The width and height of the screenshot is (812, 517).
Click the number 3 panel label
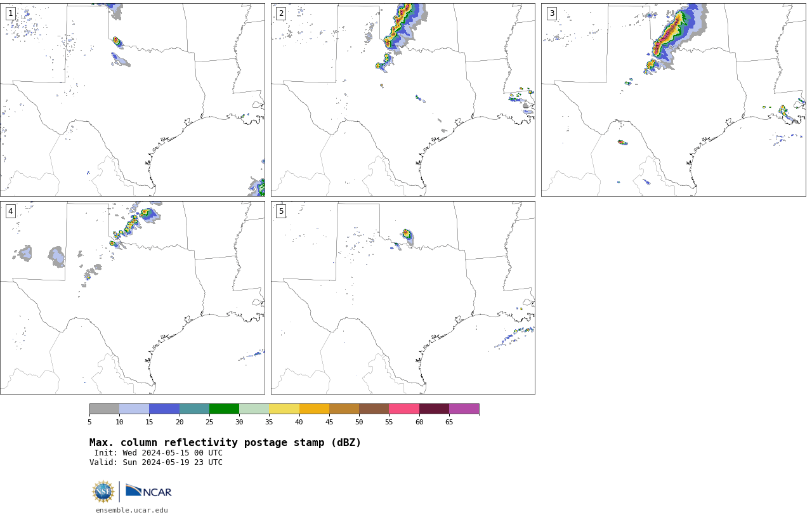click(552, 13)
